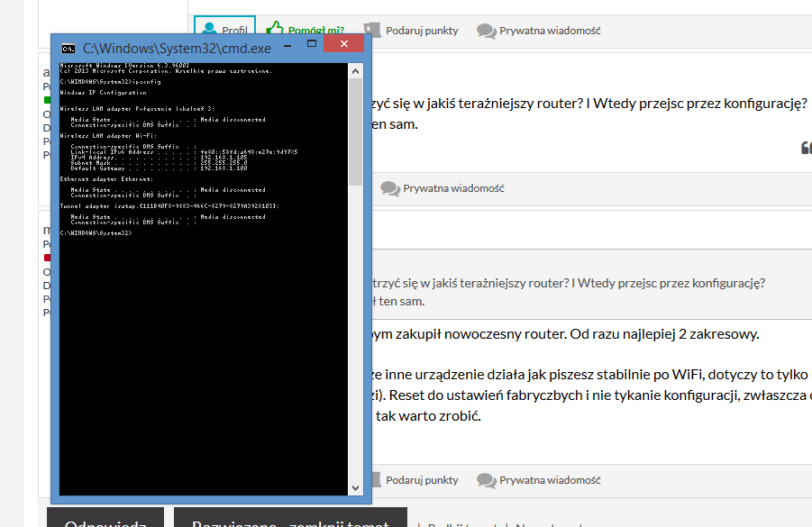Click Rozwiązano - zamknij temat button
The height and width of the screenshot is (527, 812).
tap(290, 518)
